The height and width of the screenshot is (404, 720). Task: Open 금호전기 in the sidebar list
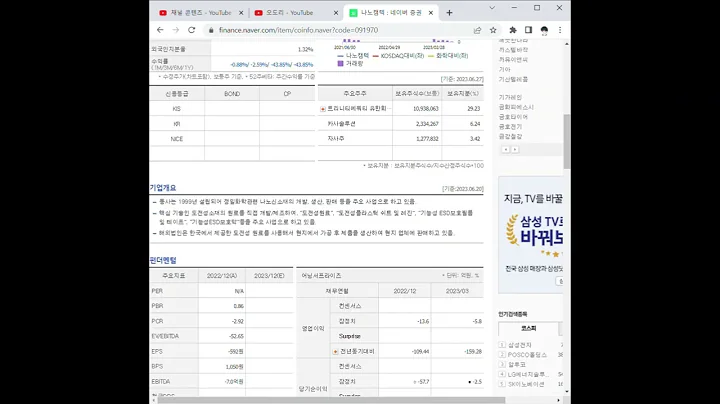pyautogui.click(x=510, y=126)
